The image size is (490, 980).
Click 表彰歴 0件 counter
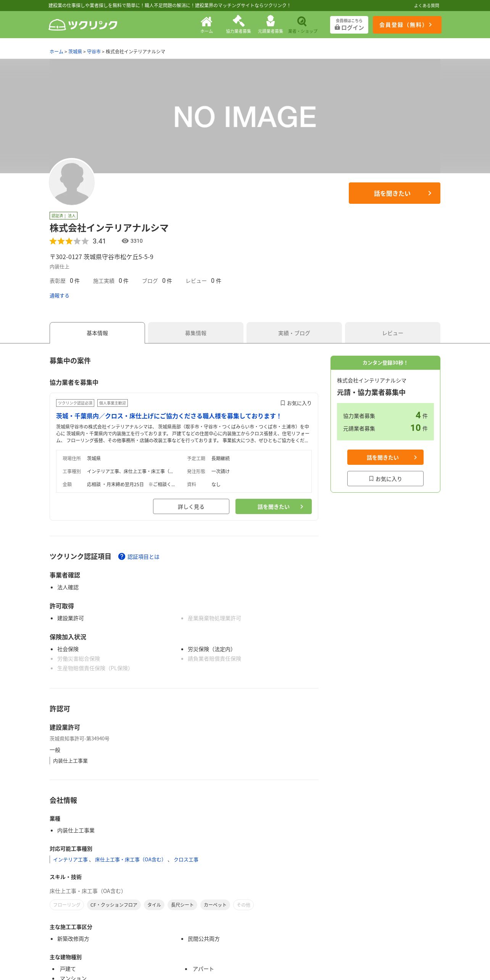64,281
